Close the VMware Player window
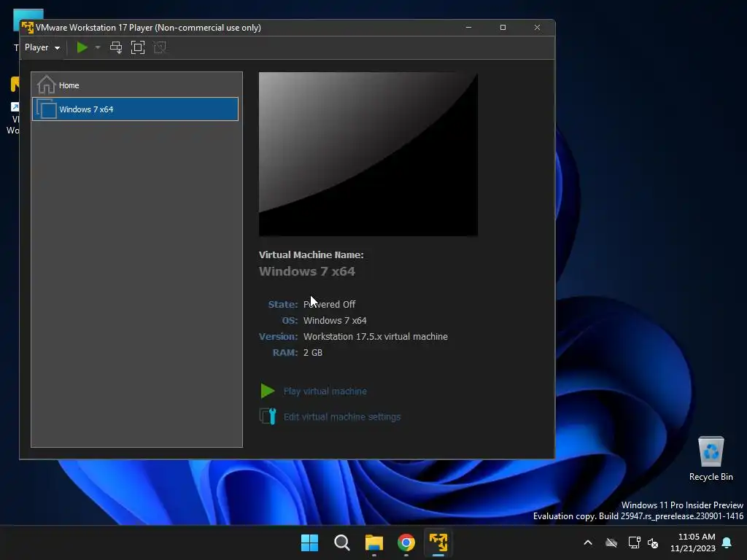This screenshot has width=747, height=560. 537,28
